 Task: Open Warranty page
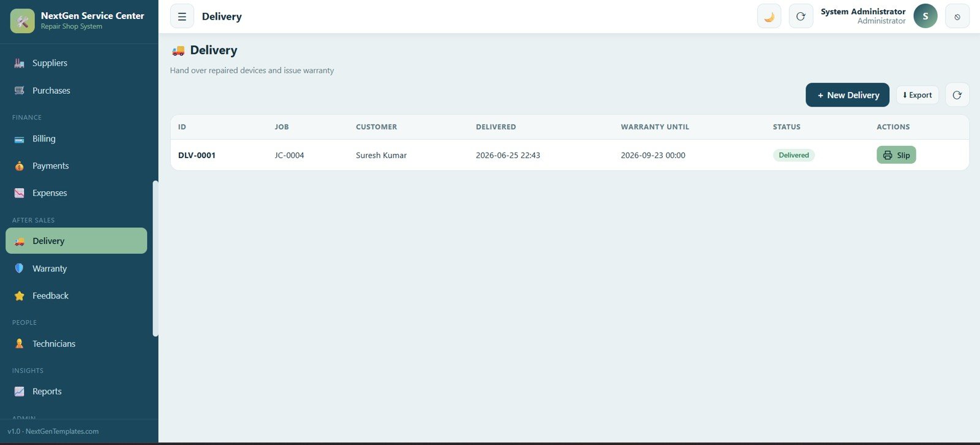76,268
